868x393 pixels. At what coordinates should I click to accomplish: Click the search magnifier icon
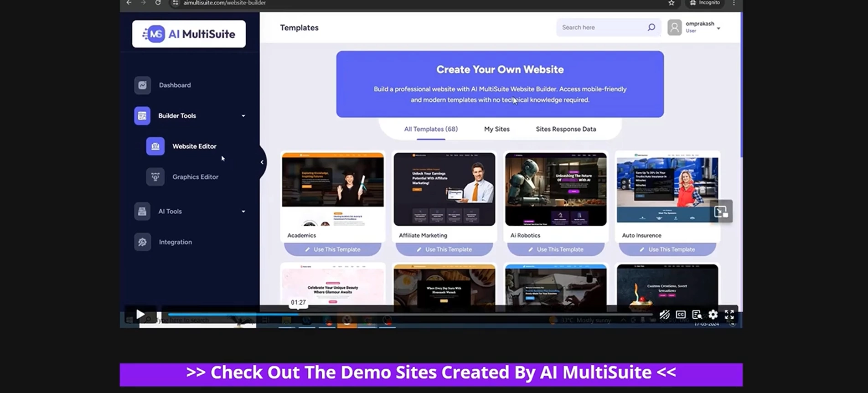pos(651,27)
